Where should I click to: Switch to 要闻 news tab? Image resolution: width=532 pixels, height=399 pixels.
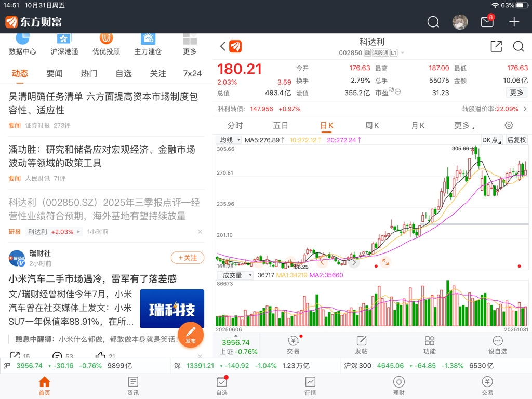[x=54, y=73]
